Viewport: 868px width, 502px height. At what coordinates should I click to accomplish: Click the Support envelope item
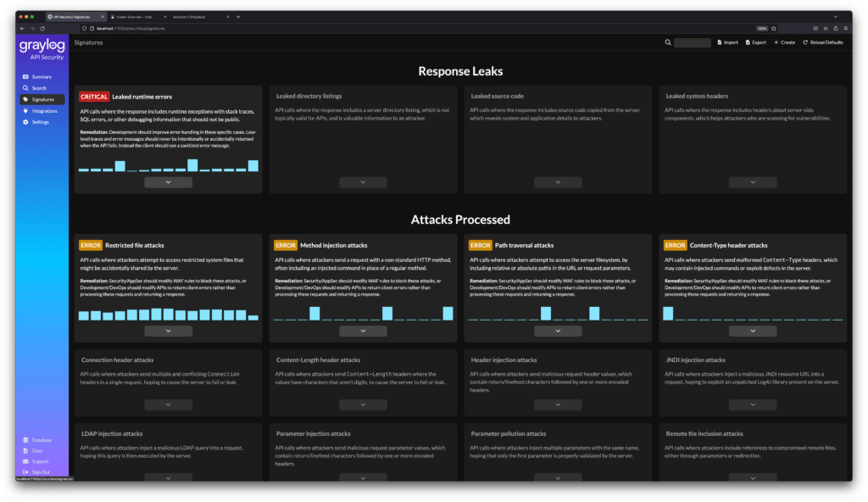(x=39, y=461)
